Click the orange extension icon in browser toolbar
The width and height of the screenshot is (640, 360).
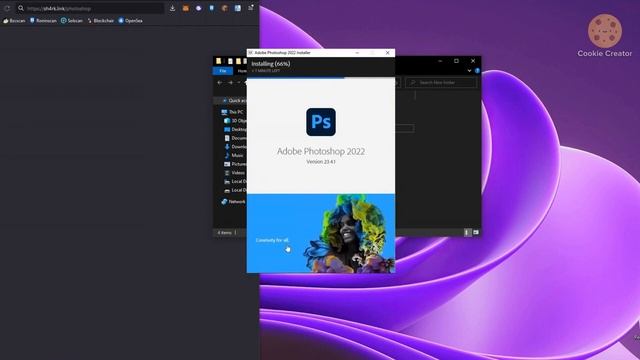pos(186,8)
